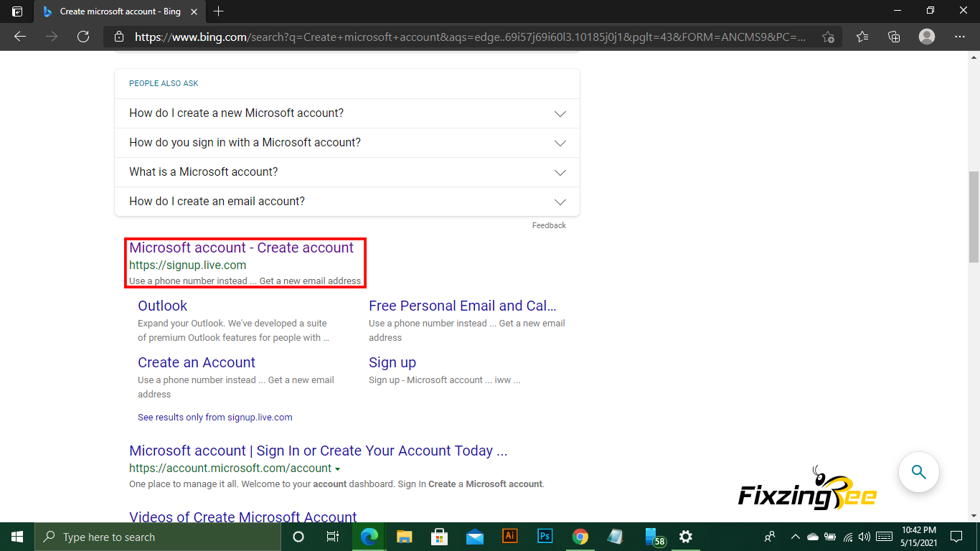Open Edge settings and more menu
Screen dimensions: 980x551
point(960,37)
